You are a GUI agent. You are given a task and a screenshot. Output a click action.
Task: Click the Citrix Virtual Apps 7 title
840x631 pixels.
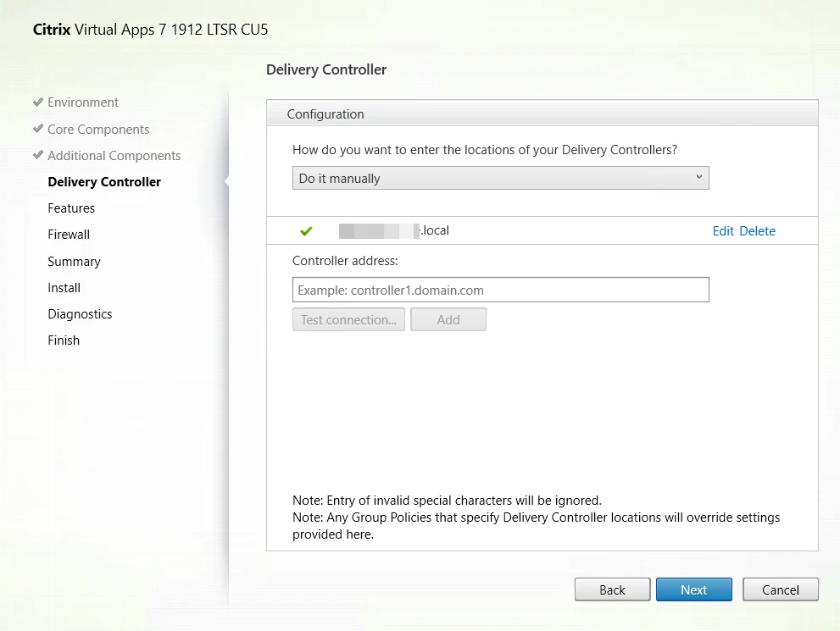point(151,30)
